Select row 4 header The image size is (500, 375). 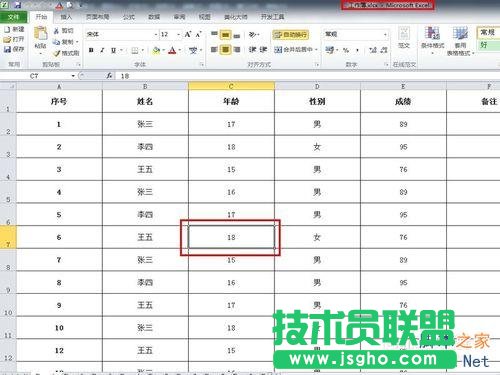pos(8,169)
